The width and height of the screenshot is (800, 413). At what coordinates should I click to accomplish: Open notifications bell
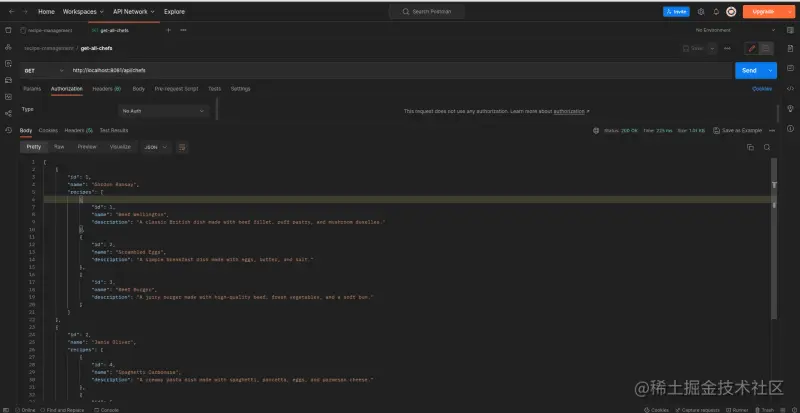click(x=716, y=12)
